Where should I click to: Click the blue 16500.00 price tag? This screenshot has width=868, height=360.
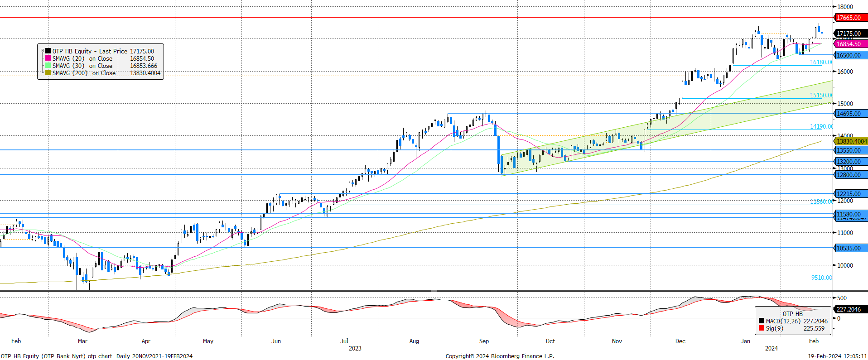click(x=851, y=55)
